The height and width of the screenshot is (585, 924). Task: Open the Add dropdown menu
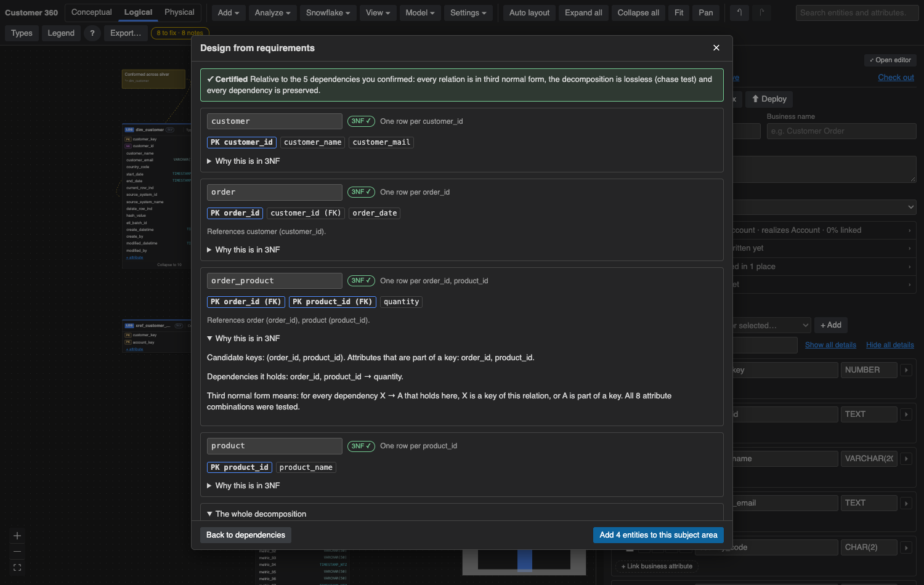point(229,13)
